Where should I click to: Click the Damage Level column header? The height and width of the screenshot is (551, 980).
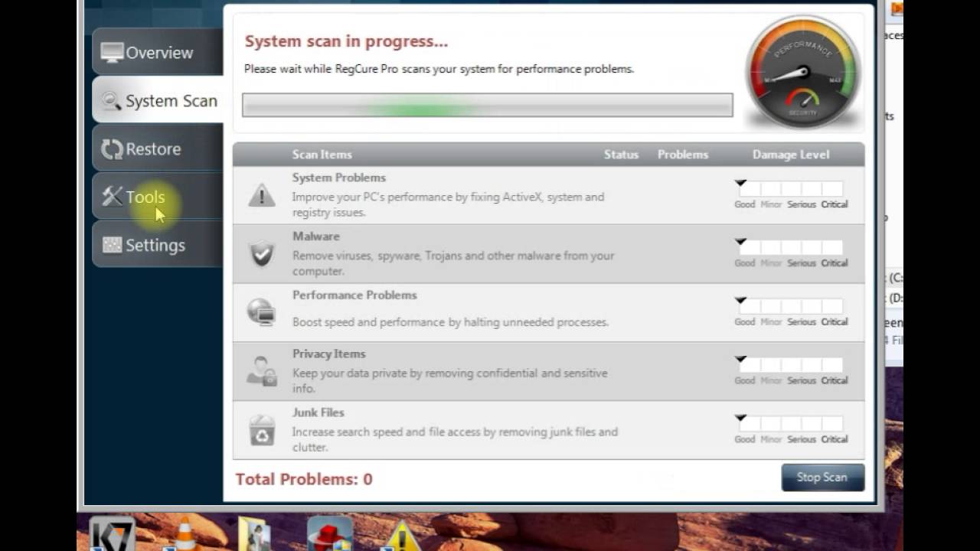791,155
